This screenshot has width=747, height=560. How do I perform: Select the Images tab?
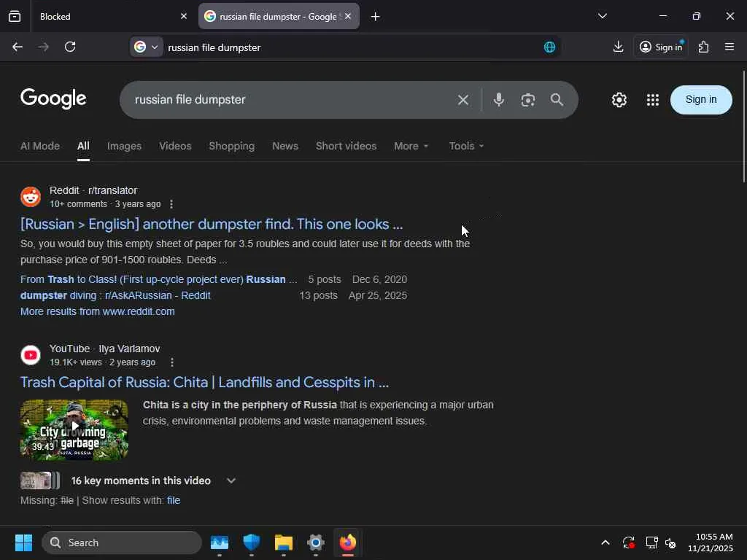(124, 146)
